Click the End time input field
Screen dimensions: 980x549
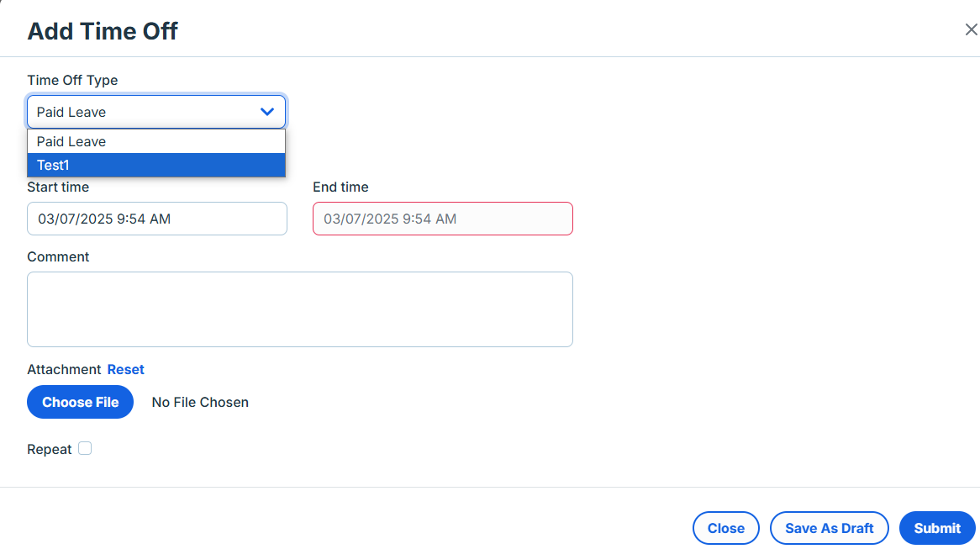pos(442,219)
